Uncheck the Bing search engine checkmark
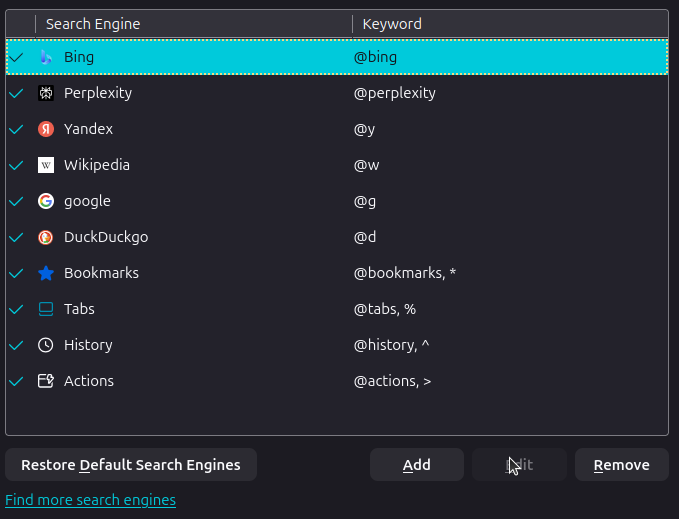Image resolution: width=679 pixels, height=519 pixels. coord(17,57)
